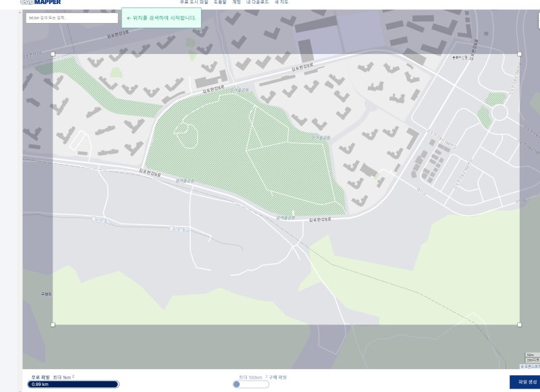Click the purchase file size slider knob

point(236,384)
